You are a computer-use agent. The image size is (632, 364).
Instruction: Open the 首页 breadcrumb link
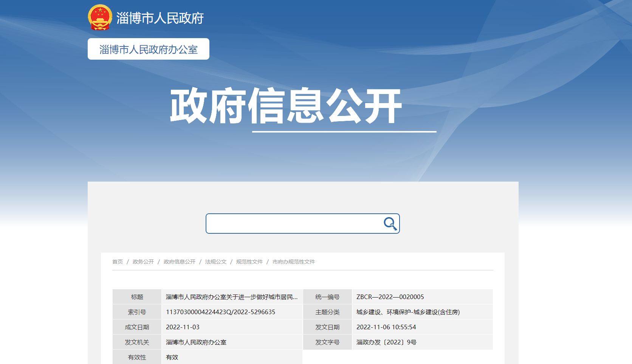point(117,261)
